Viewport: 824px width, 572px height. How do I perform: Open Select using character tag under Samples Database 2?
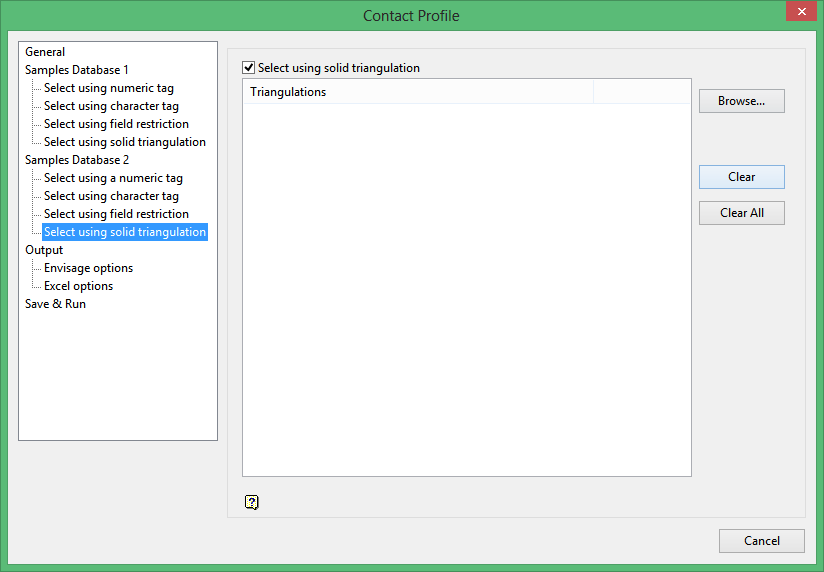click(x=111, y=196)
